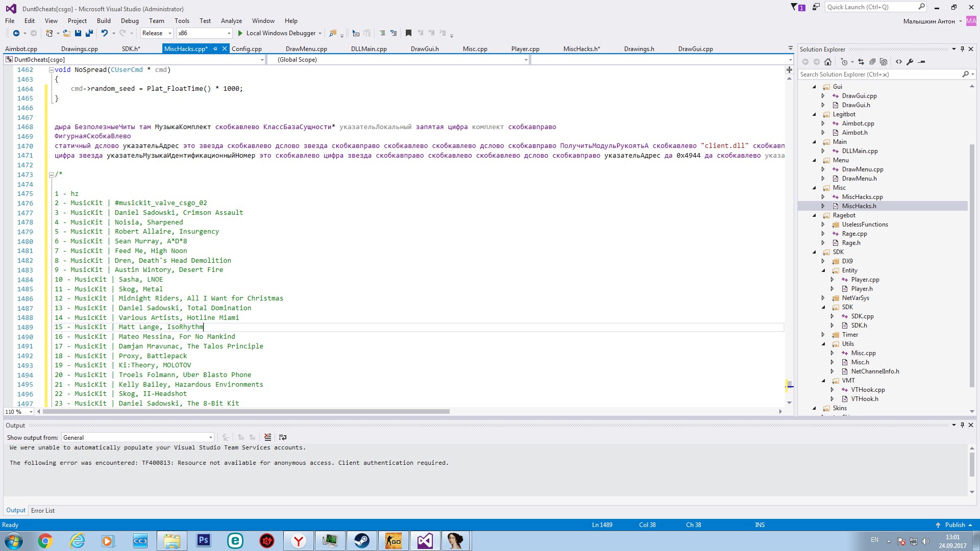
Task: Click the feedback icon beside Quick Launch
Action: click(x=816, y=7)
